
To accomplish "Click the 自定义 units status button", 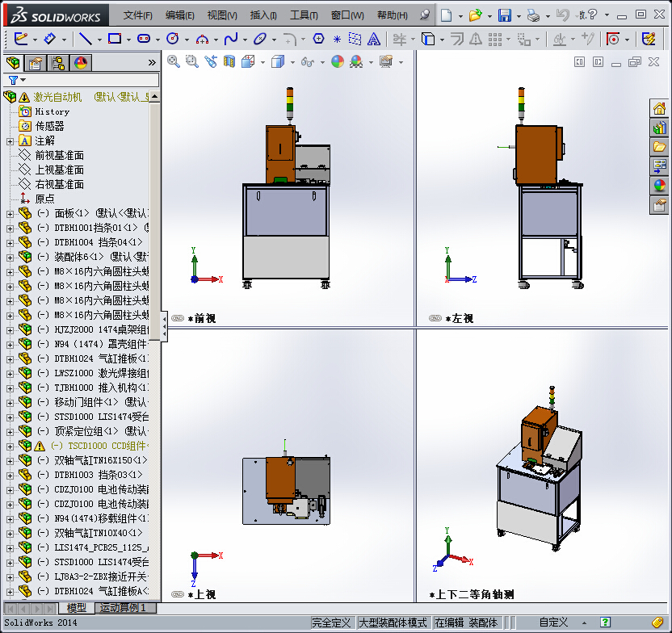I will point(553,623).
